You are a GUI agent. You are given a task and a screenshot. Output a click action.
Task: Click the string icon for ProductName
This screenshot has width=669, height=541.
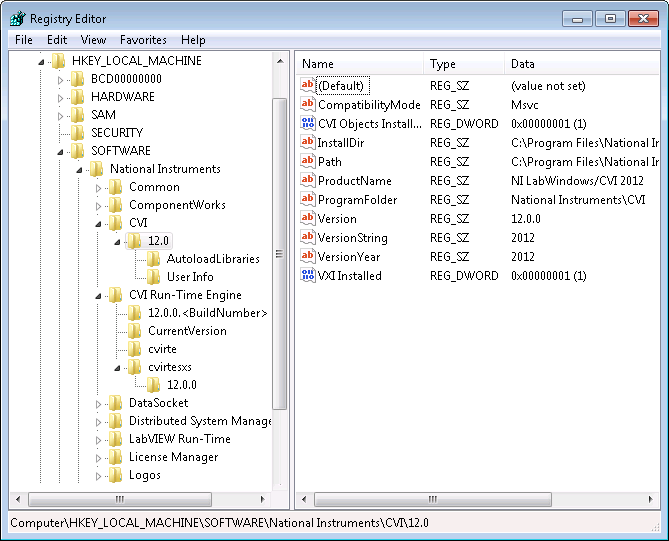click(308, 180)
